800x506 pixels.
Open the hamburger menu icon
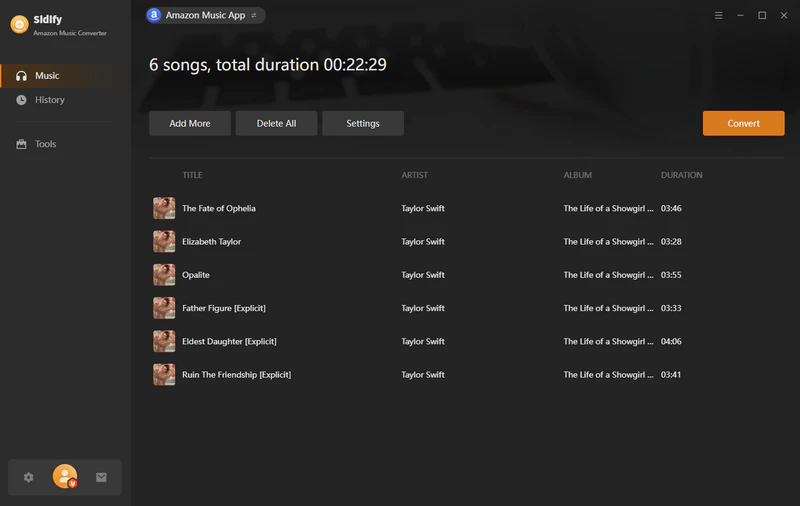tap(719, 16)
